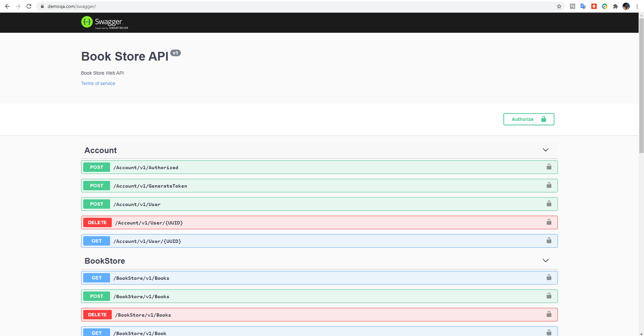Click the scrollbar down arrow
This screenshot has width=644, height=336.
[x=641, y=333]
